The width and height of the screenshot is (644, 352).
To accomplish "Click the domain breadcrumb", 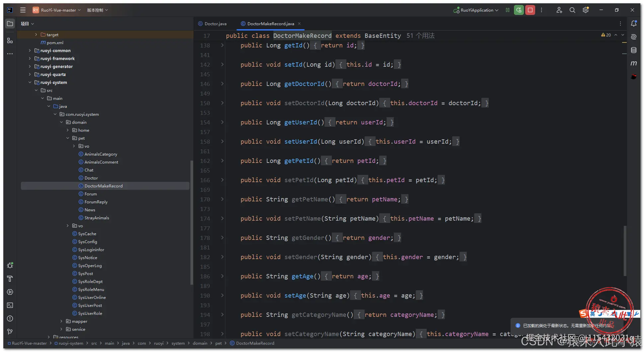I will pos(200,343).
